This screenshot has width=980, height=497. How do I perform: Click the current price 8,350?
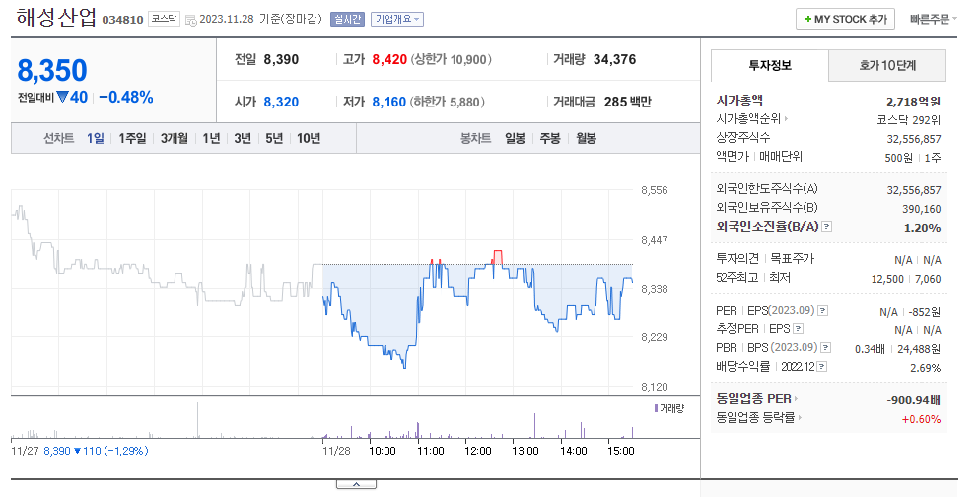tap(52, 71)
